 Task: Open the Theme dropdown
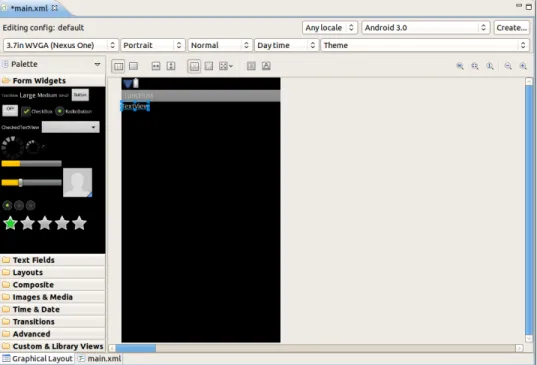tap(425, 45)
